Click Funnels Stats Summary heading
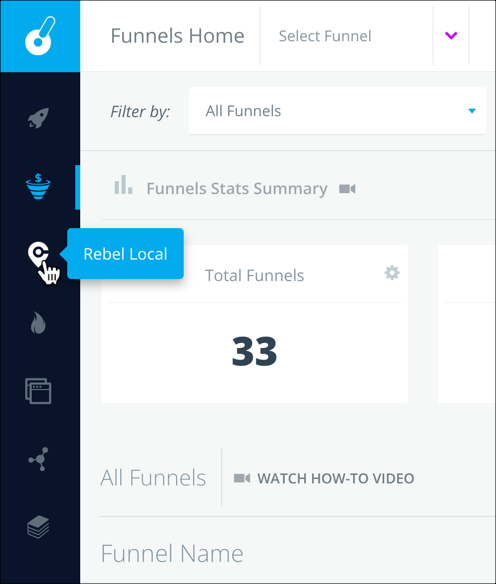 pyautogui.click(x=237, y=188)
